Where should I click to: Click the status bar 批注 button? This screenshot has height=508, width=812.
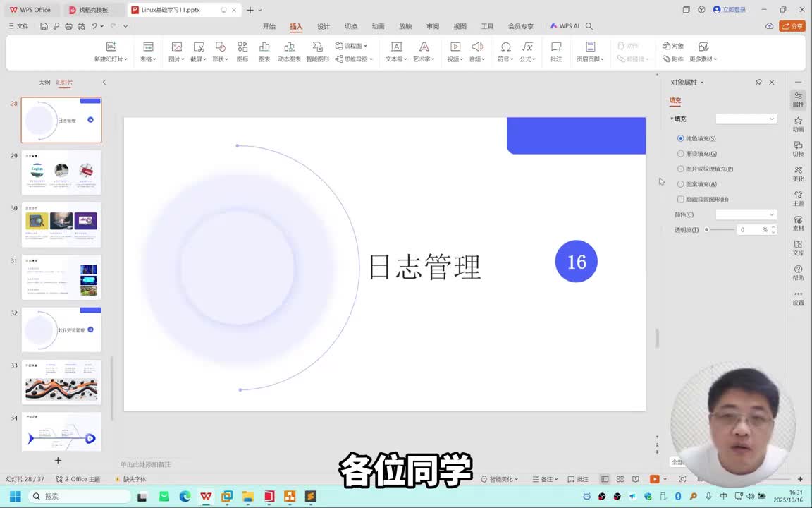coord(578,479)
